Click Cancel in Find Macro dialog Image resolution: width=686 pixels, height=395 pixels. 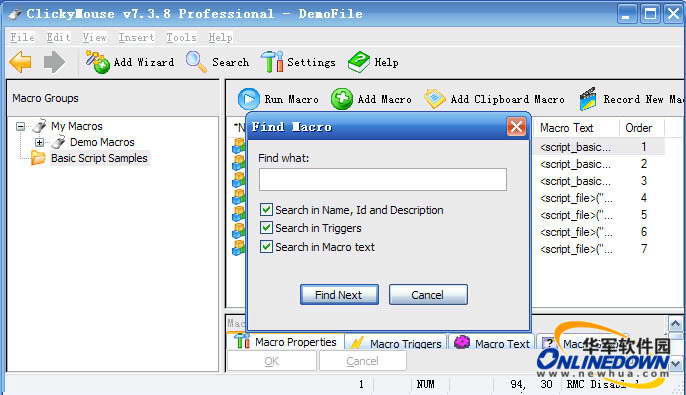pos(428,295)
